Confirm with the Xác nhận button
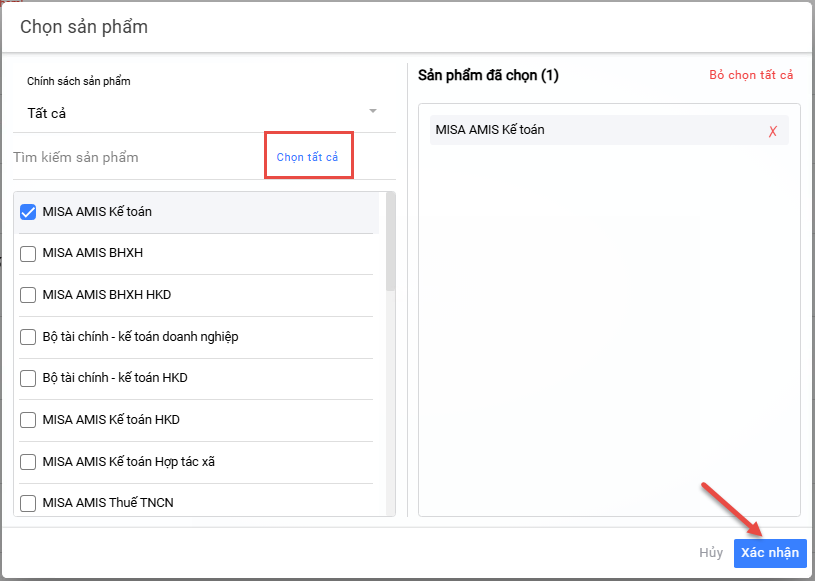The image size is (815, 581). (770, 552)
